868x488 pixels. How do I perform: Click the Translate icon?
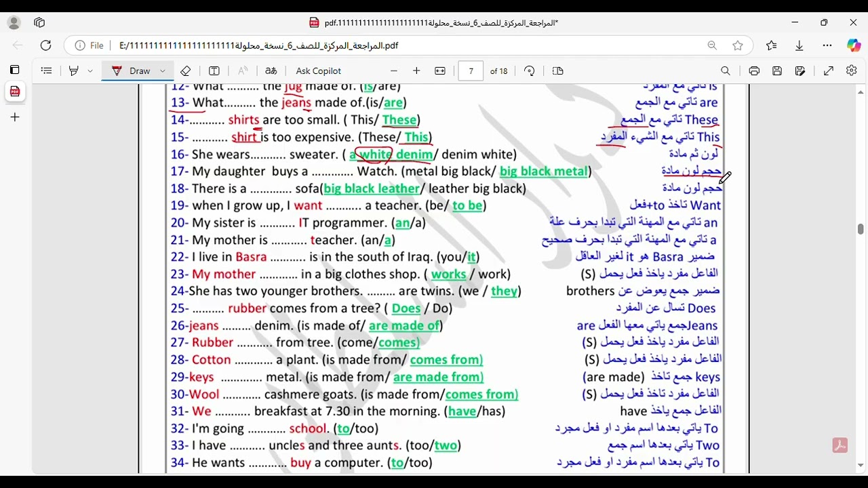[271, 70]
